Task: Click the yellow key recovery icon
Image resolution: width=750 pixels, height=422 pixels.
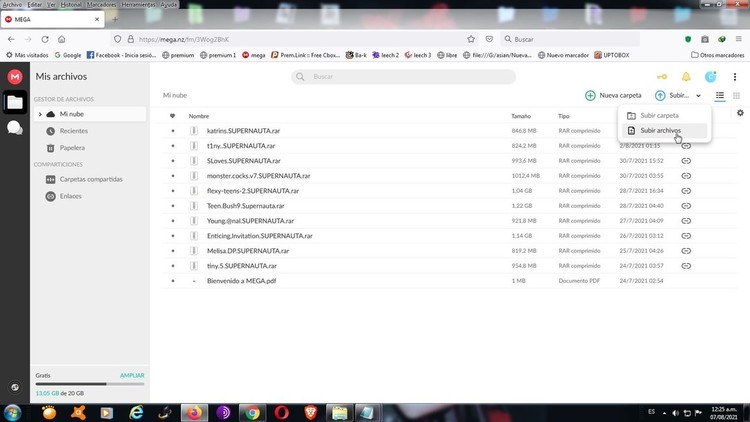Action: 661,77
